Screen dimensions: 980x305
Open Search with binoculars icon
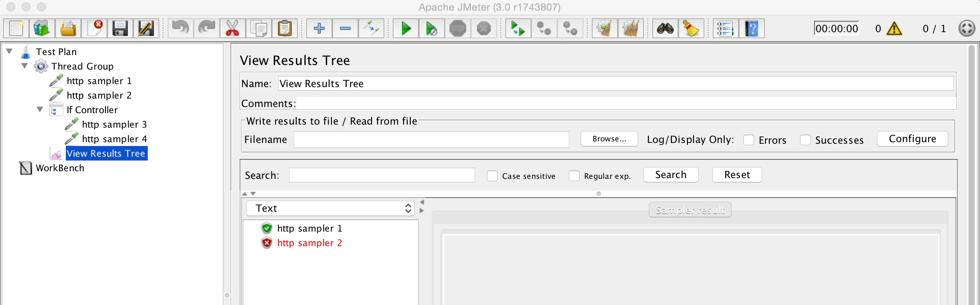tap(665, 28)
